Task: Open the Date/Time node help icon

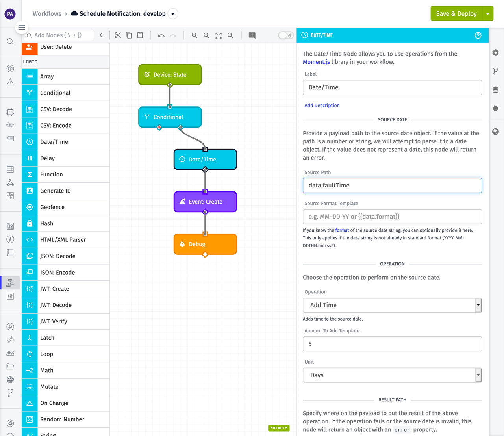Action: pos(478,35)
